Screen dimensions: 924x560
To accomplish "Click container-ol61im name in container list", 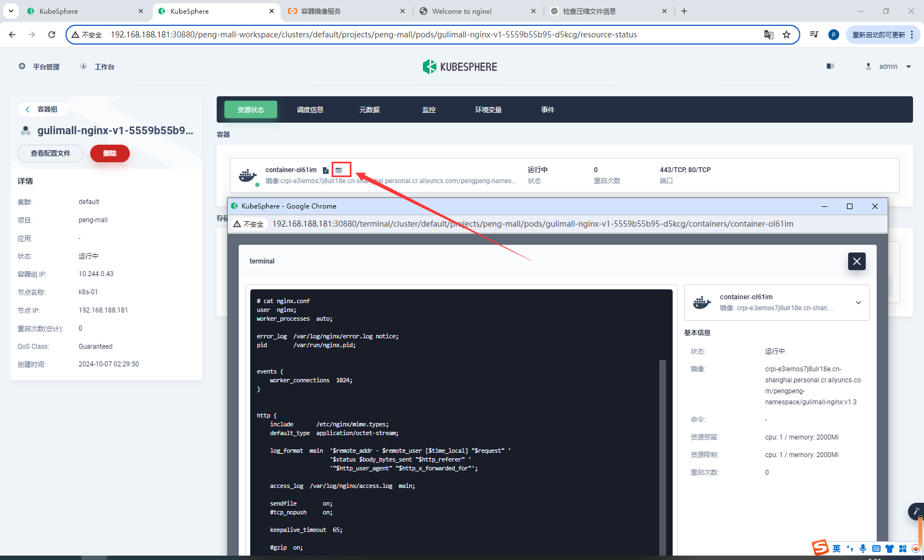I will [291, 170].
